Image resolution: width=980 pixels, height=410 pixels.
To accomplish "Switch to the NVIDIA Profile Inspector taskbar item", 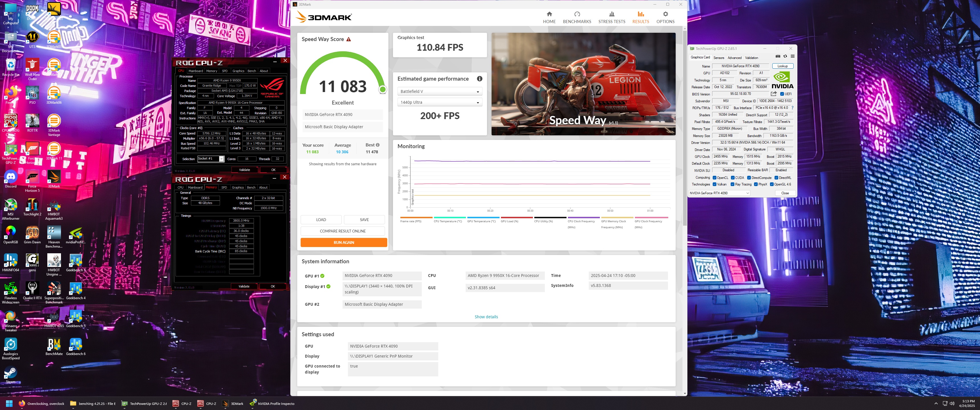I will click(272, 403).
